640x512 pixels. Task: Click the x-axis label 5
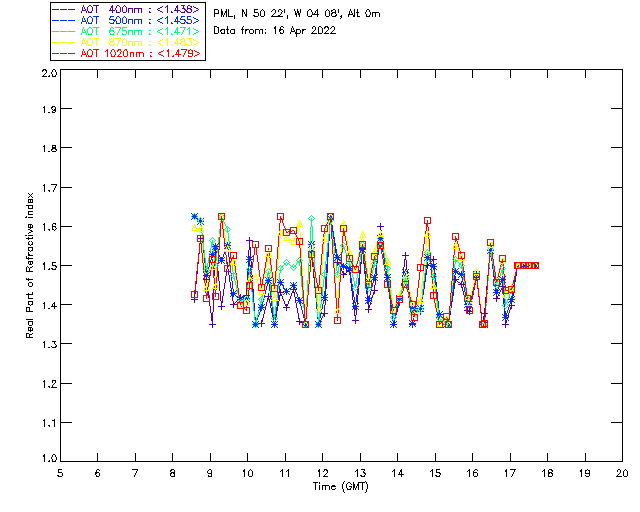(x=60, y=473)
